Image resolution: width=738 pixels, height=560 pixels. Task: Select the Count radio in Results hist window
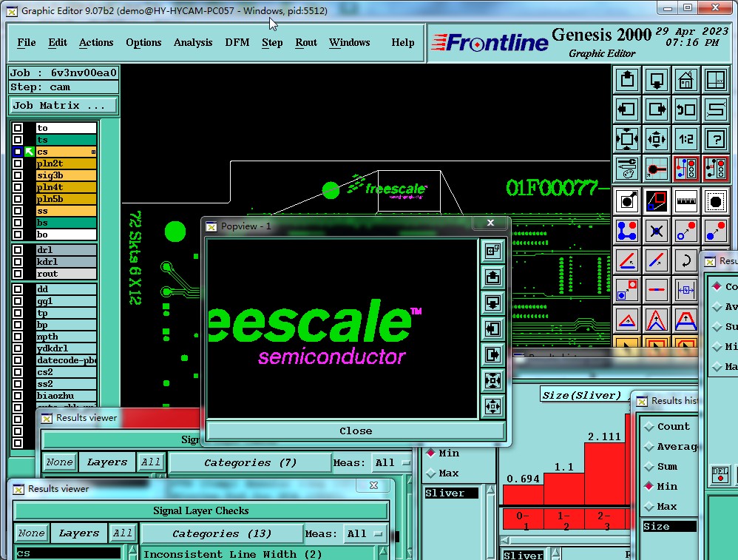click(x=649, y=427)
